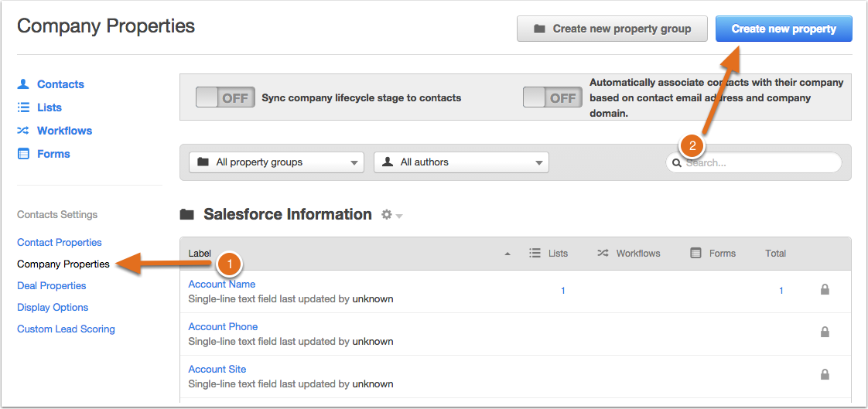Open Forms in the sidebar
868x409 pixels.
tap(53, 154)
